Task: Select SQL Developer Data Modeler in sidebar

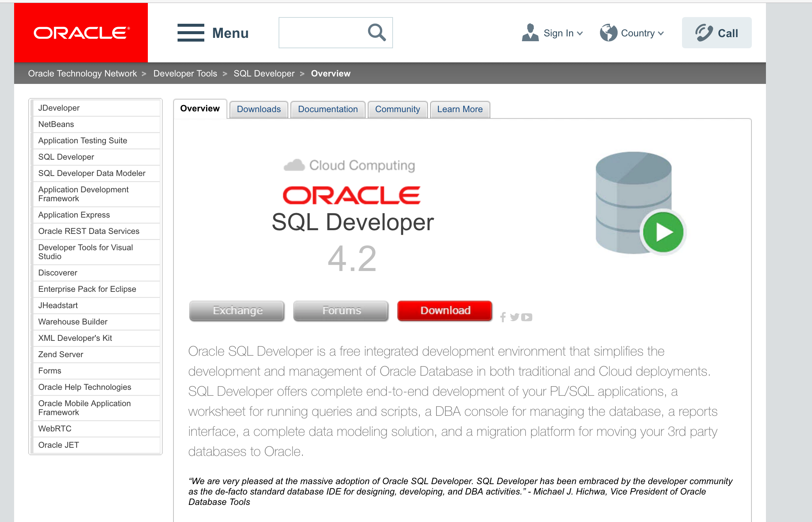Action: click(92, 173)
